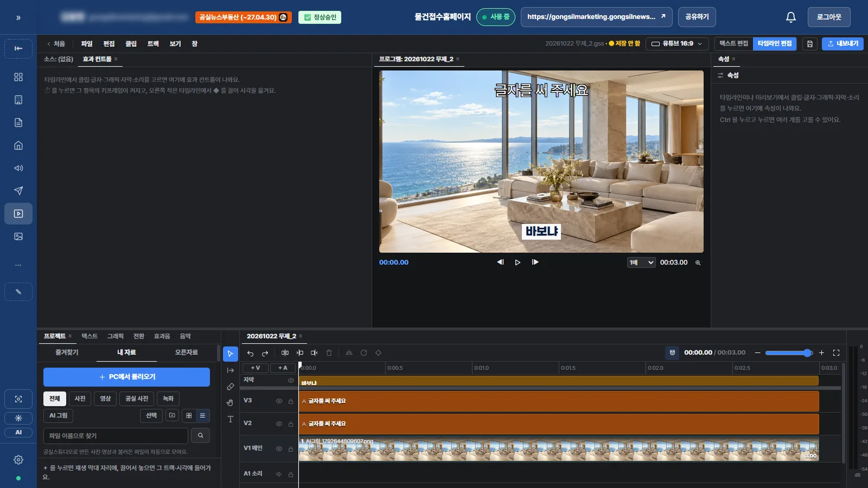Toggle the magnet snap button
Viewport: 868px width, 488px height.
point(672,352)
